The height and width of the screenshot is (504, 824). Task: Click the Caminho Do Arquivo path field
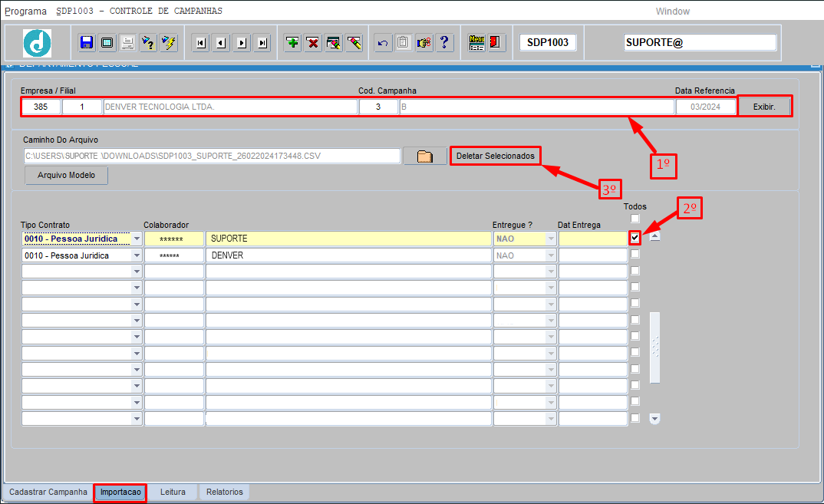tap(212, 156)
